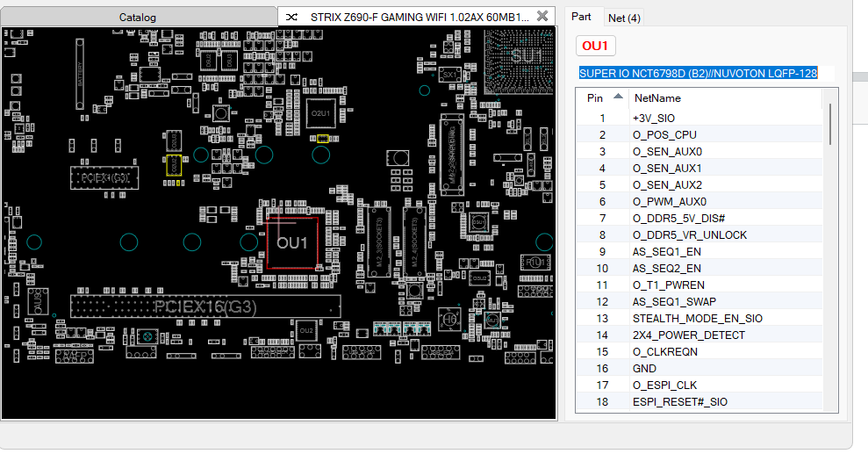This screenshot has height=454, width=868.
Task: Select the O_T1_PWREN net row
Action: (699, 285)
